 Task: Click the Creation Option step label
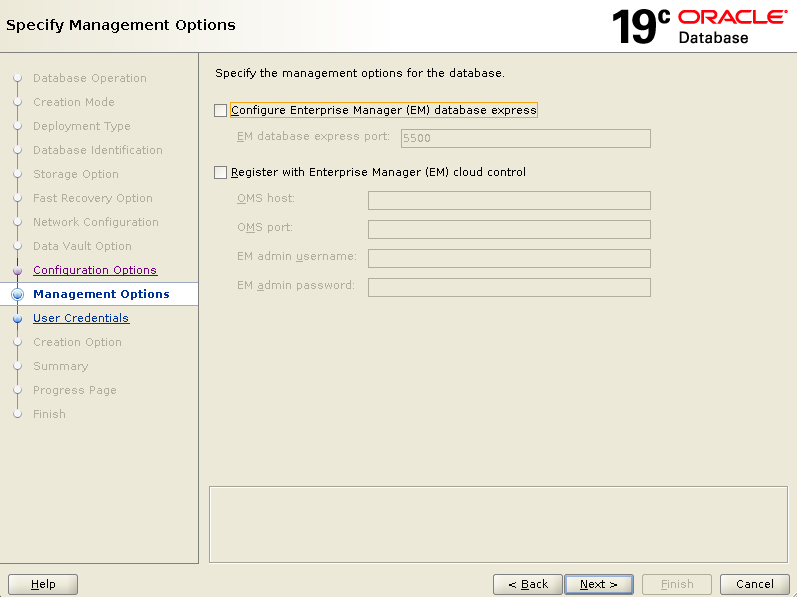(77, 342)
